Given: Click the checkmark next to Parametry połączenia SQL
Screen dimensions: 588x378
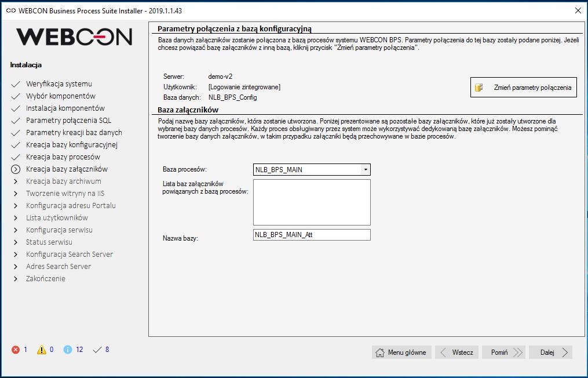Looking at the screenshot, I should [x=16, y=121].
